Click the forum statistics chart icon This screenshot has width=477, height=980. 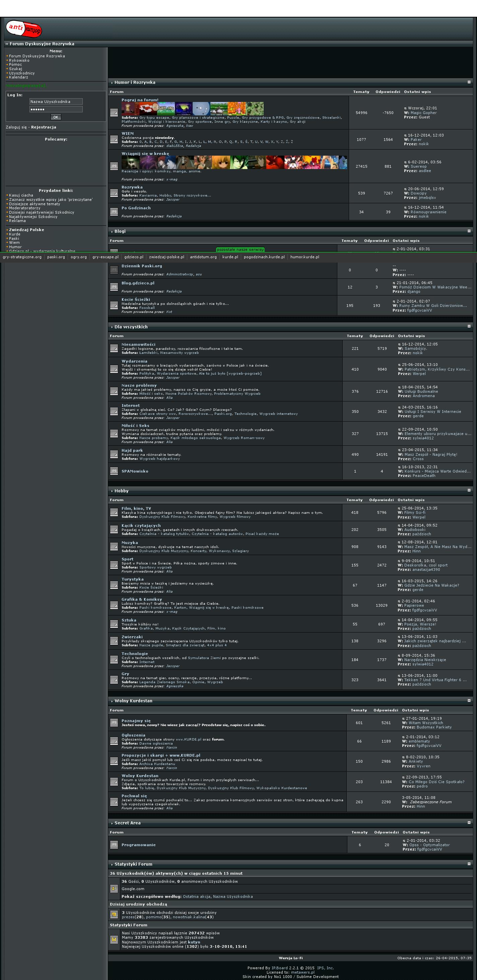114,939
